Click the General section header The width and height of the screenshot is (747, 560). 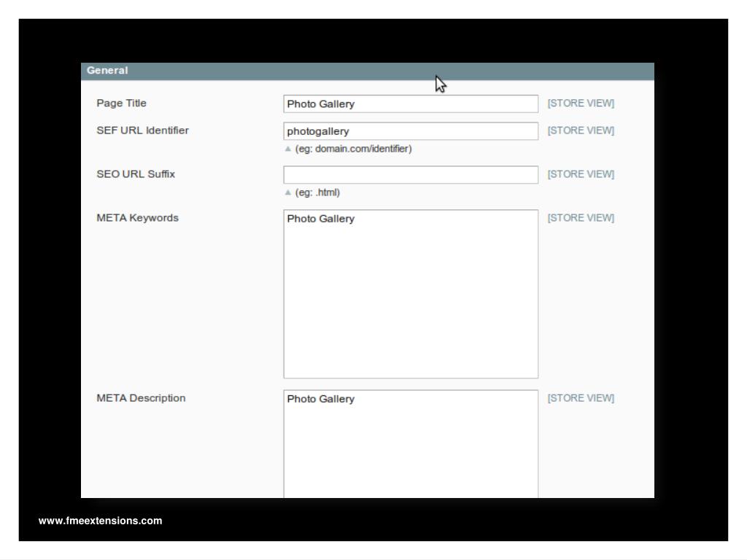pyautogui.click(x=368, y=71)
